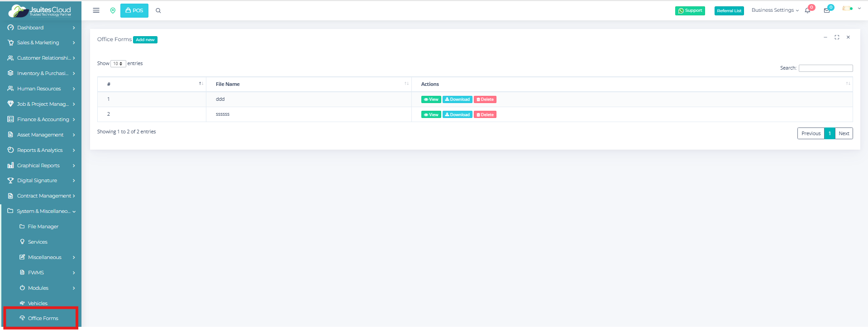Collapse the Office Forms panel

(x=825, y=37)
